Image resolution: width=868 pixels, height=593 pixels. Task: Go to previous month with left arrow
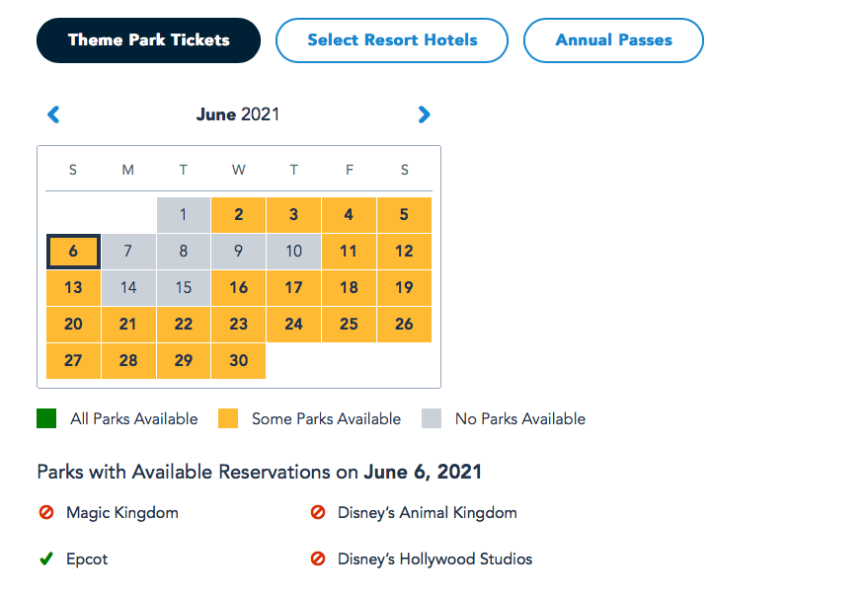(54, 114)
